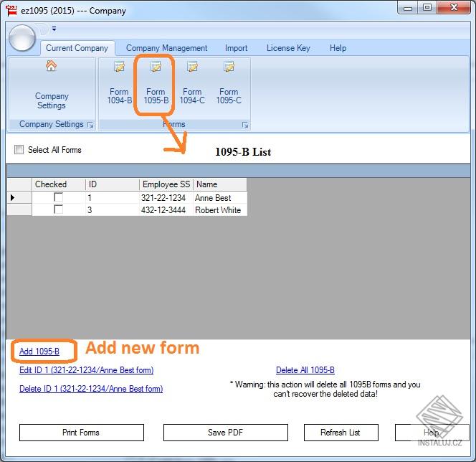This screenshot has width=476, height=462.
Task: Open Company Settings home icon
Action: [x=52, y=65]
